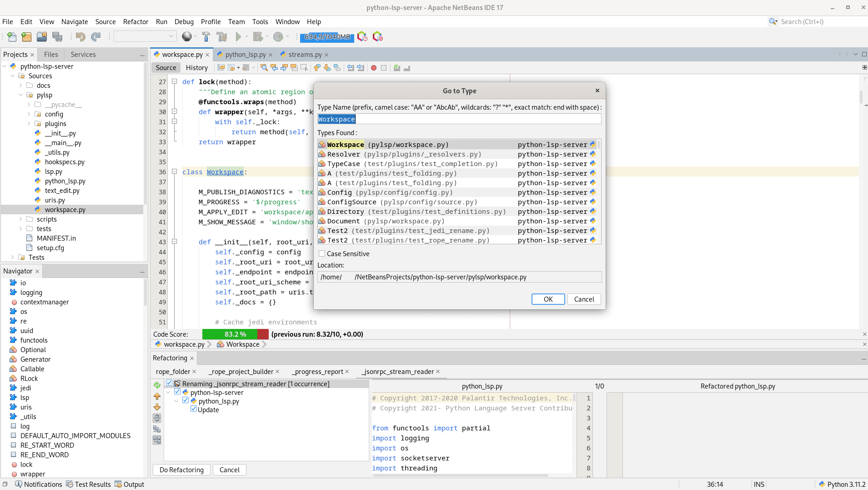Viewport: 868px width, 490px height.
Task: Click the Save All toolbar icon
Action: [x=57, y=37]
